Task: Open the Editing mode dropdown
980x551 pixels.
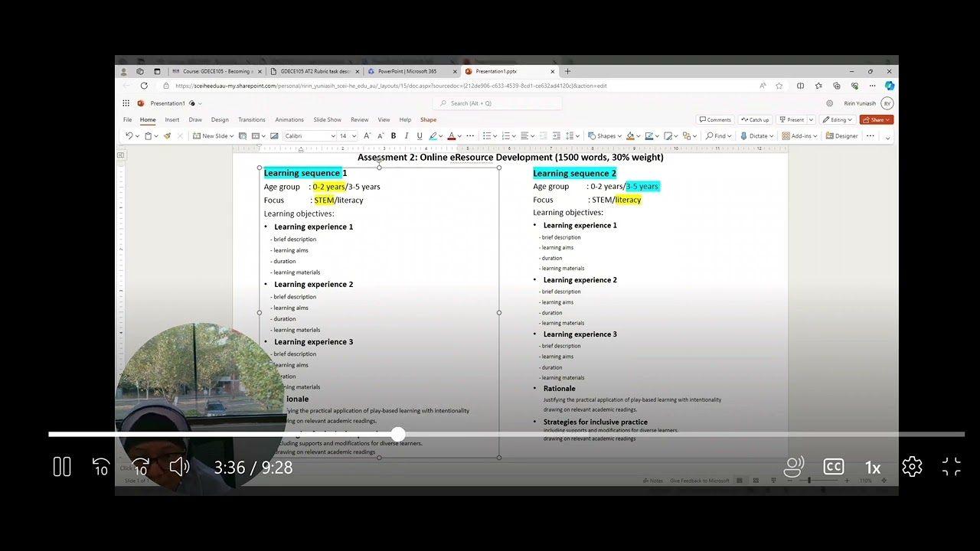Action: tap(838, 120)
